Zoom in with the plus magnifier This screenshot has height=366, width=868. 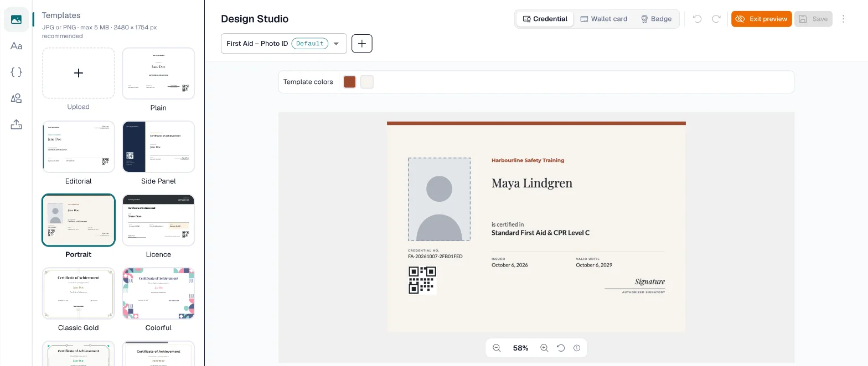[544, 348]
